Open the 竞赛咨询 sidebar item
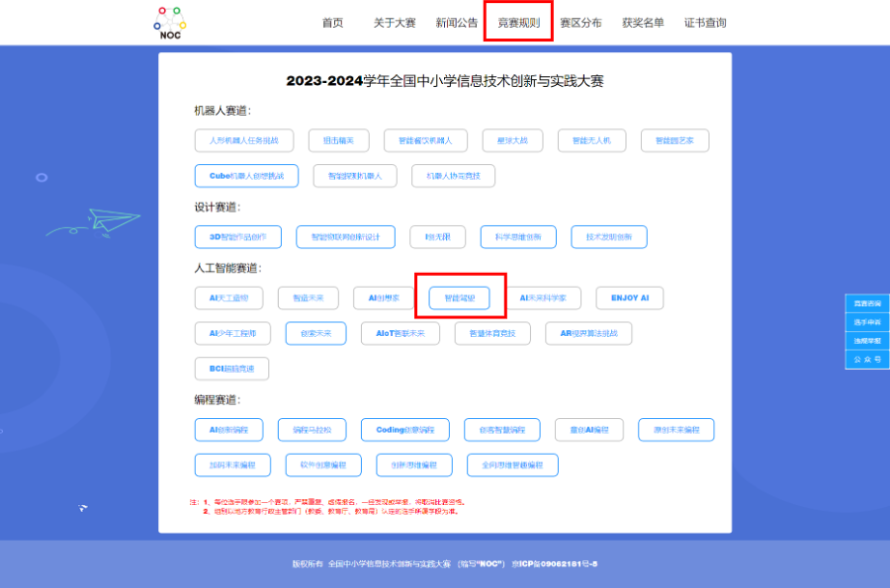 [x=865, y=304]
